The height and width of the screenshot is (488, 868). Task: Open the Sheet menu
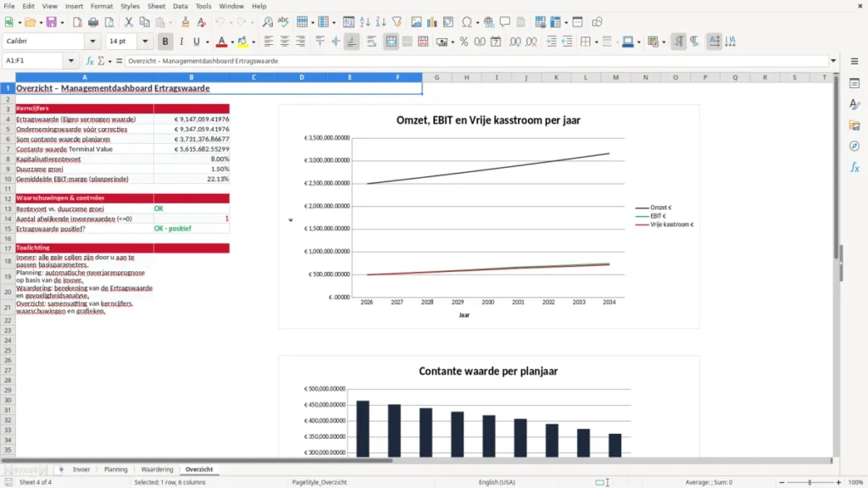click(156, 6)
